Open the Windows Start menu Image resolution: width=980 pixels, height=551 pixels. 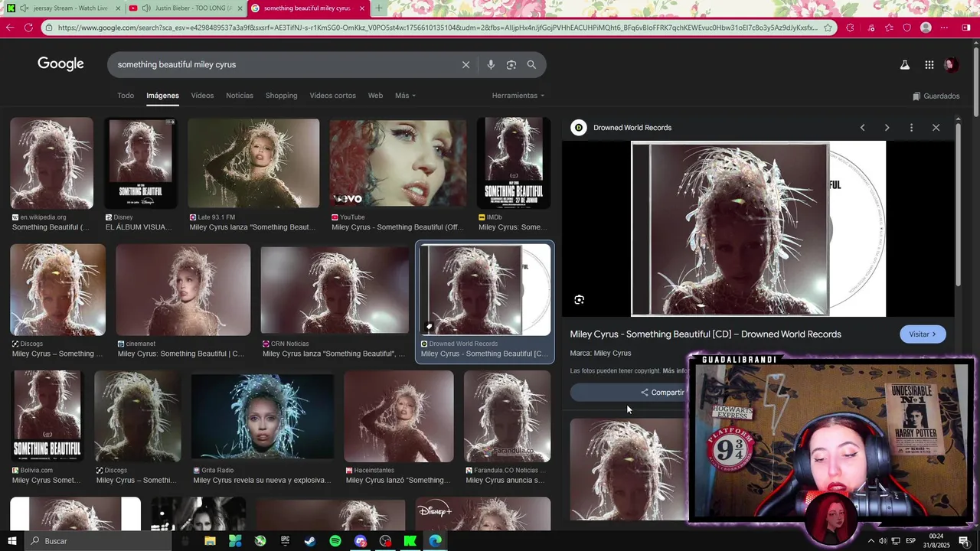point(11,541)
